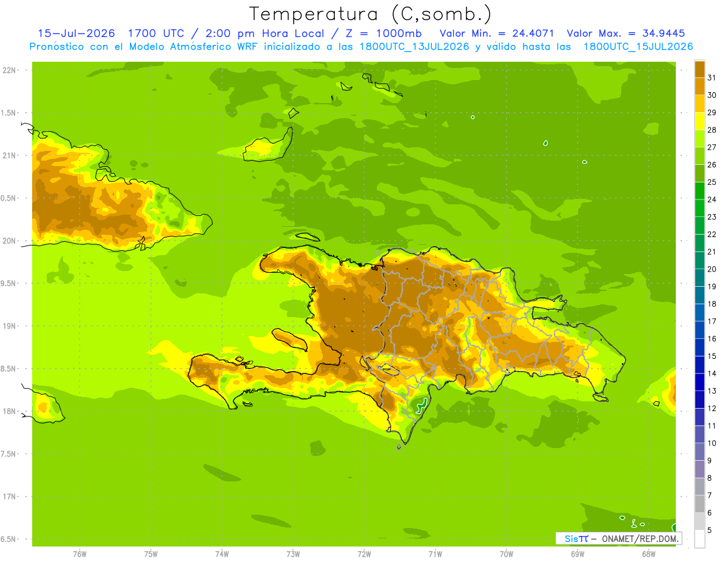Click the "17N" latitude axis label
This screenshot has height=562, width=728.
[x=10, y=497]
